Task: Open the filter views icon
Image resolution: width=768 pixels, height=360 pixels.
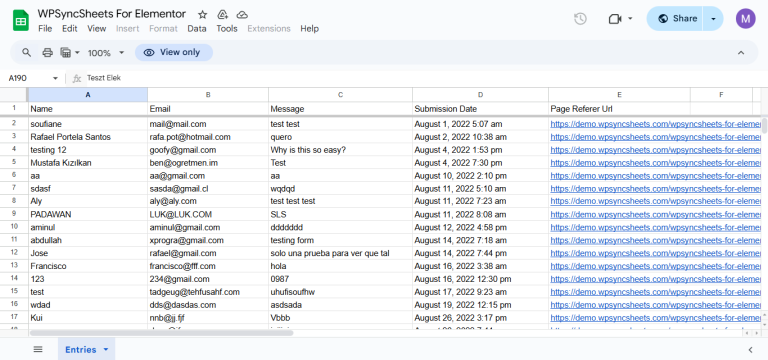Action: (65, 52)
